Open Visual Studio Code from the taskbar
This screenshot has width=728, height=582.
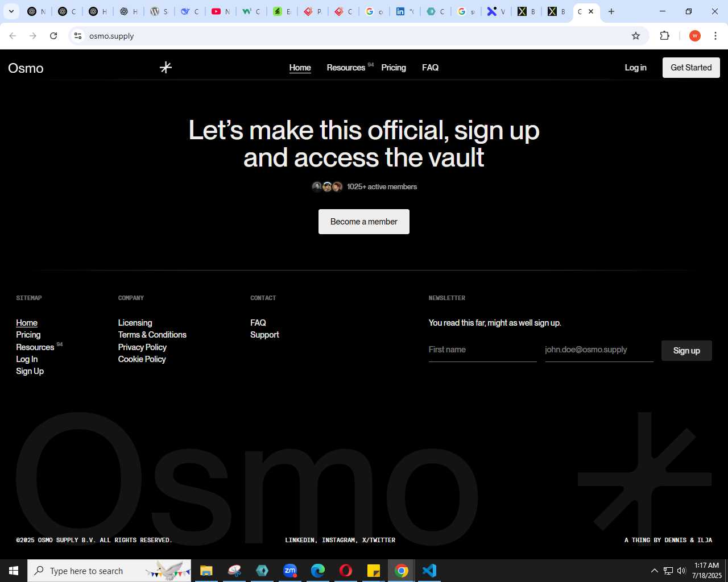[429, 571]
